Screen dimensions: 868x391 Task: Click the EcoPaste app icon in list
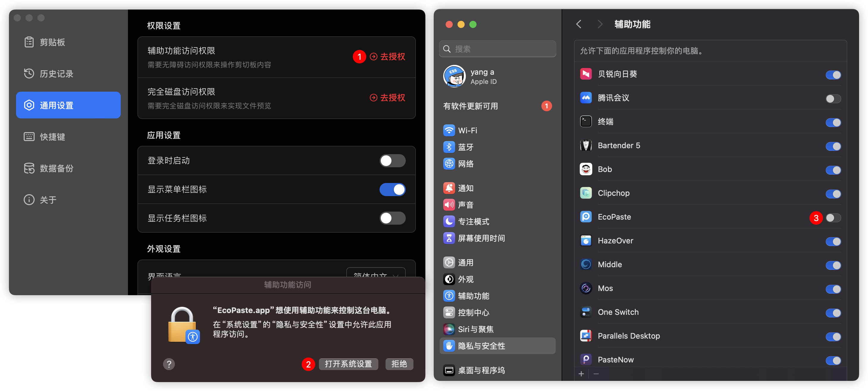[586, 217]
